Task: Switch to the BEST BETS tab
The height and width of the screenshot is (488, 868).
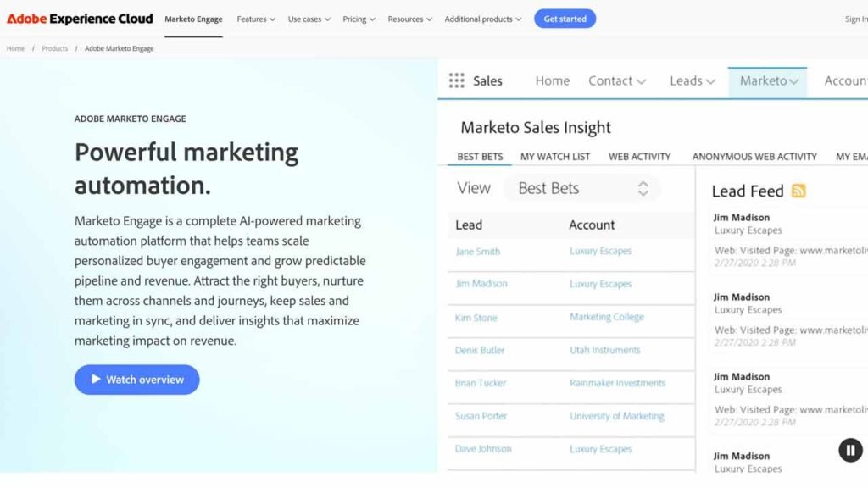Action: [x=480, y=157]
